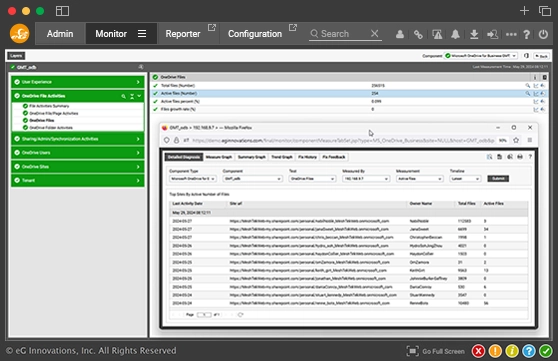Click the sign-in arrow person icon
This screenshot has width=558, height=361.
[x=492, y=34]
